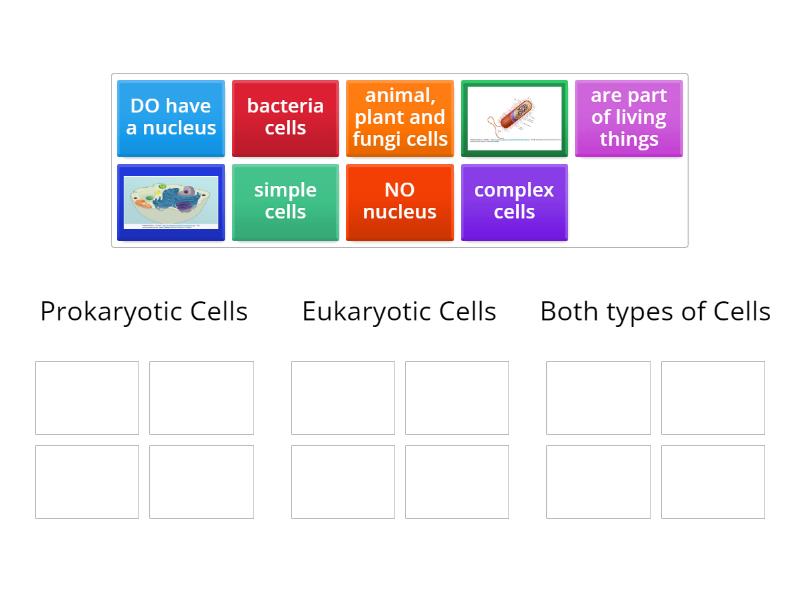
Task: Pick the bacterium illustration tile
Action: point(514,118)
